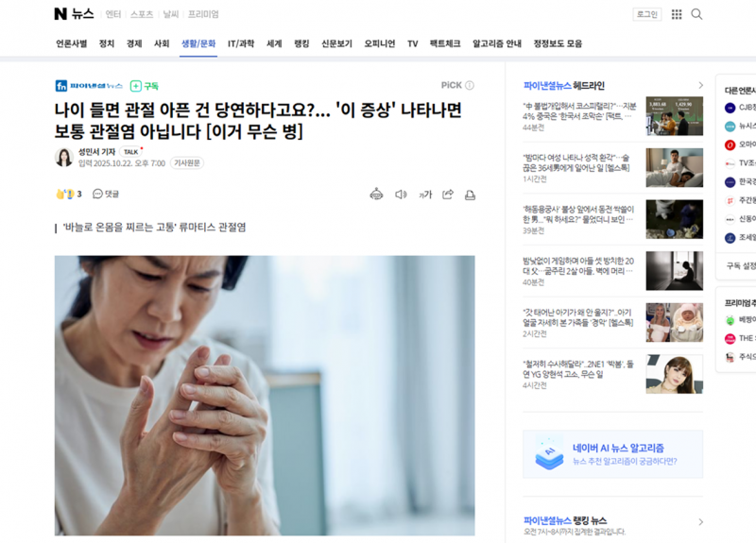Open the 기사원문 original article link
This screenshot has width=756, height=543.
(187, 163)
